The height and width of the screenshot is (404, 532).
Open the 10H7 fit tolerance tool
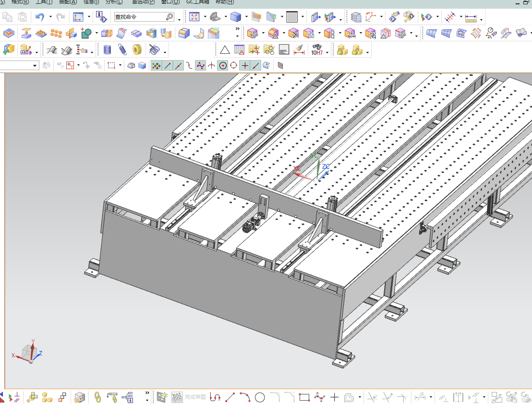pos(317,50)
